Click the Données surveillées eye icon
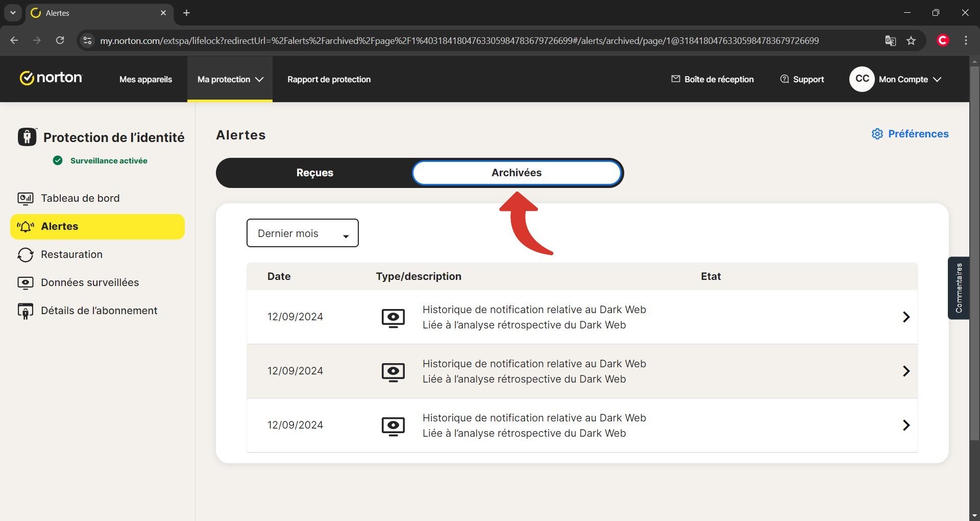The width and height of the screenshot is (980, 521). (x=26, y=282)
